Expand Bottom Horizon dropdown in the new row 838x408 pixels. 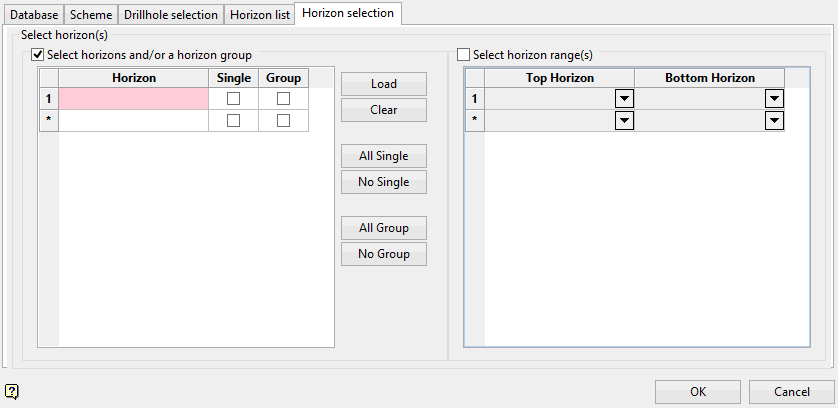click(774, 120)
